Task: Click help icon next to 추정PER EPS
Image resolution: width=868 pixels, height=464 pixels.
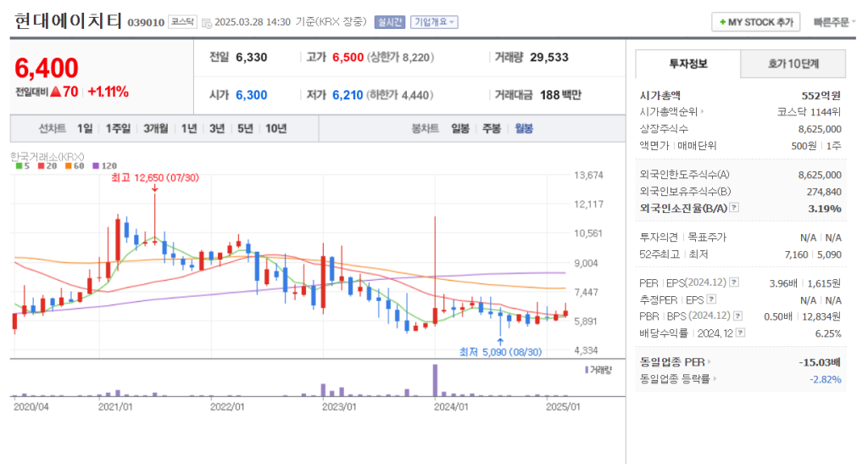Action: tap(712, 299)
